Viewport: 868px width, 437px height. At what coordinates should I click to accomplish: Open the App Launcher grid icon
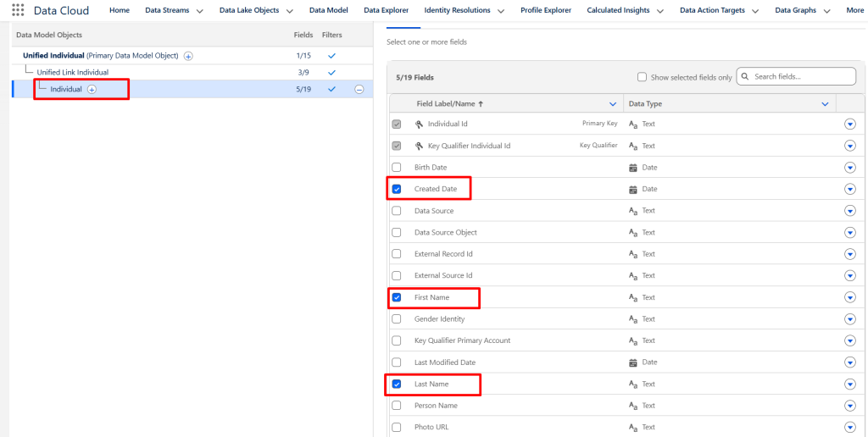pos(19,10)
